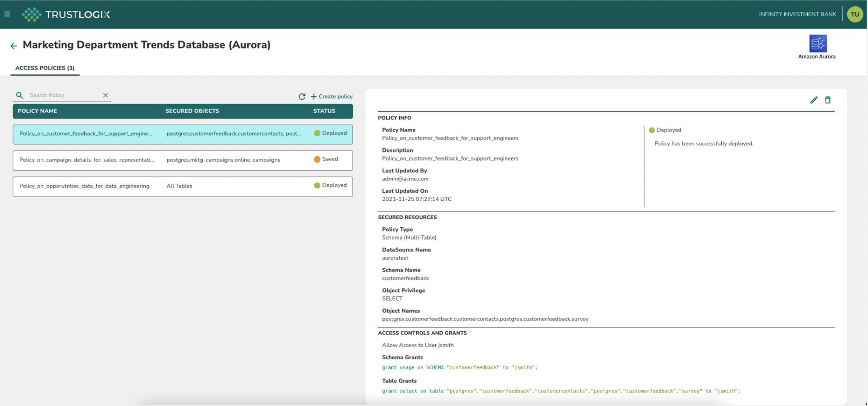Open Policy_on_campaign_details_for_sales_representati policy
Viewport: 868px width, 406px height.
tap(86, 160)
